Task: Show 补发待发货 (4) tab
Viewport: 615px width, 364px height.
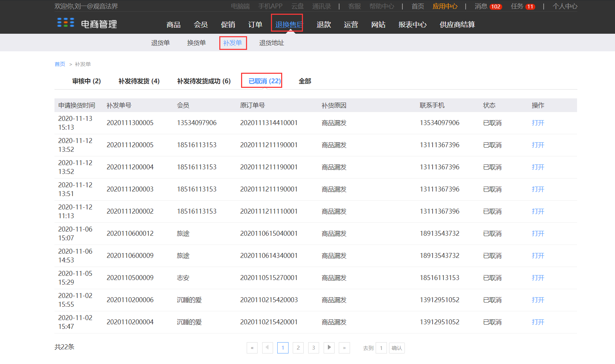Action: [139, 81]
